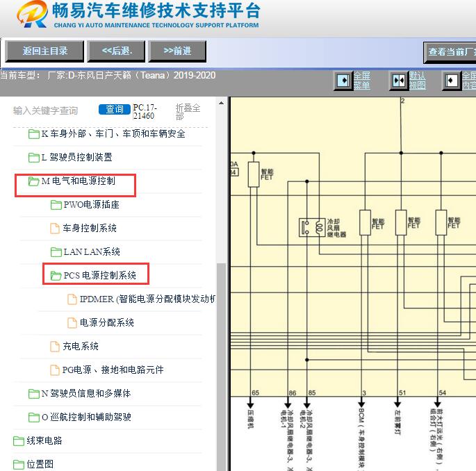Click the 查看当前厂 button at top right
The image size is (476, 471).
(450, 52)
